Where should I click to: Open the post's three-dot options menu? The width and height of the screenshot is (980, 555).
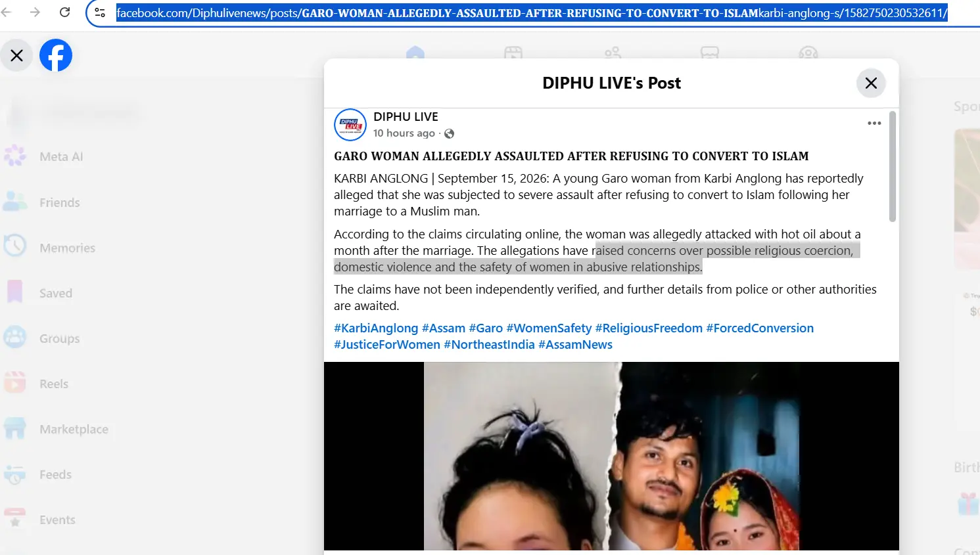tap(874, 123)
